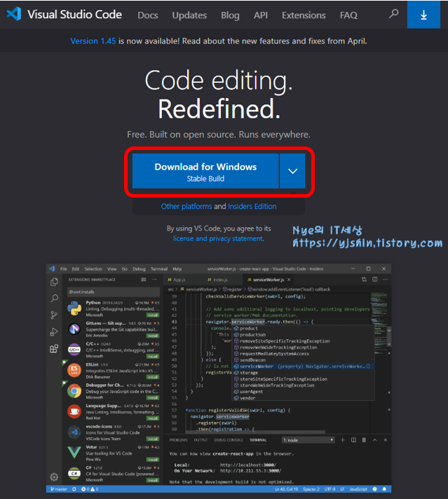Open the Source Control icon in activity bar
Image resolution: width=448 pixels, height=499 pixels.
tap(54, 315)
